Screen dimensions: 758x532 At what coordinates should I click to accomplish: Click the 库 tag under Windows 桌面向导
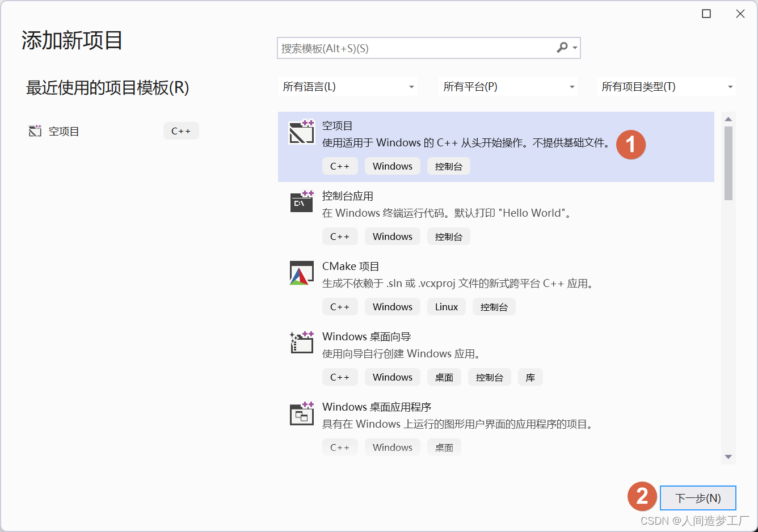(x=530, y=377)
